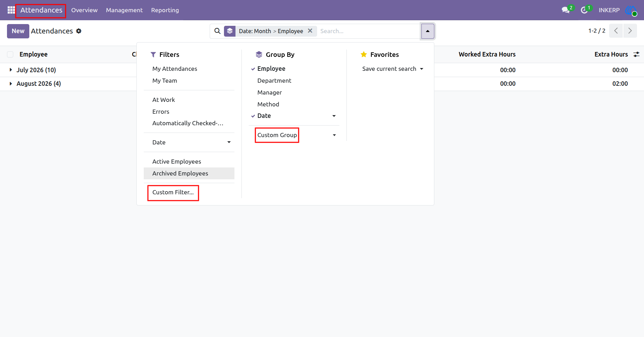Group by Manager
Viewport: 644px width, 337px height.
pos(294,92)
